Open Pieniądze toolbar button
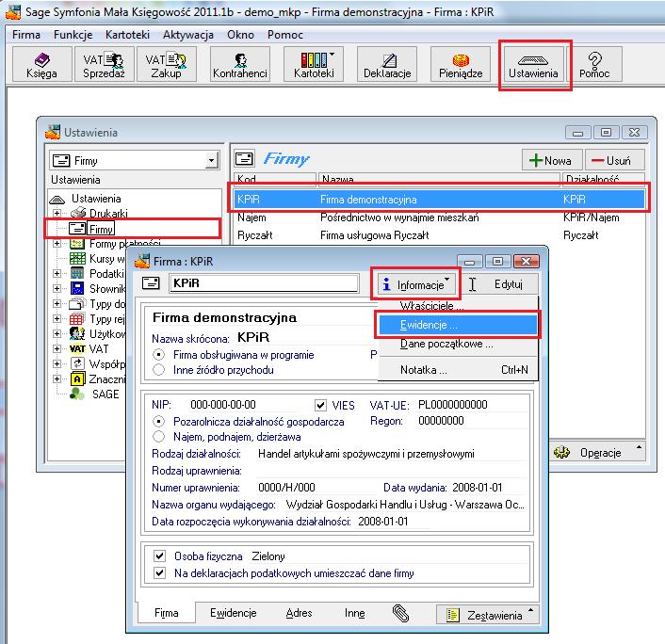 point(461,64)
